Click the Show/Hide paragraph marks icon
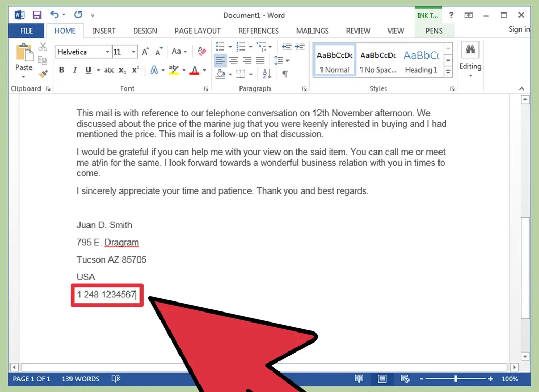This screenshot has width=539, height=392. click(285, 74)
